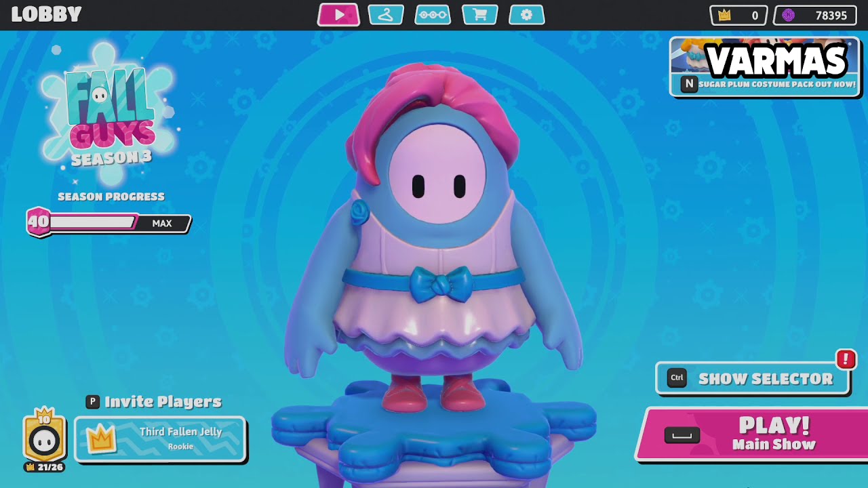Open the Varmas Sugar Plum banner
This screenshot has width=868, height=488.
[x=765, y=66]
